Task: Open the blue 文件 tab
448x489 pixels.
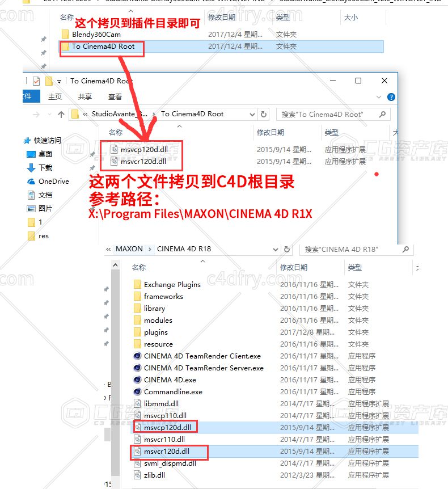Action: click(31, 96)
